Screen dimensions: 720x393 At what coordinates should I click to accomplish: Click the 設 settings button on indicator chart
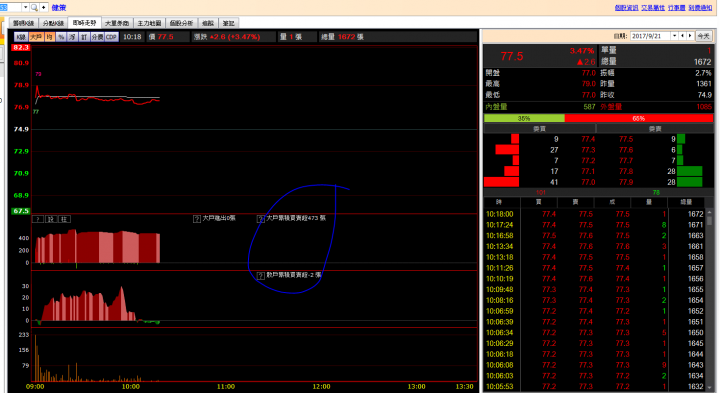(51, 219)
